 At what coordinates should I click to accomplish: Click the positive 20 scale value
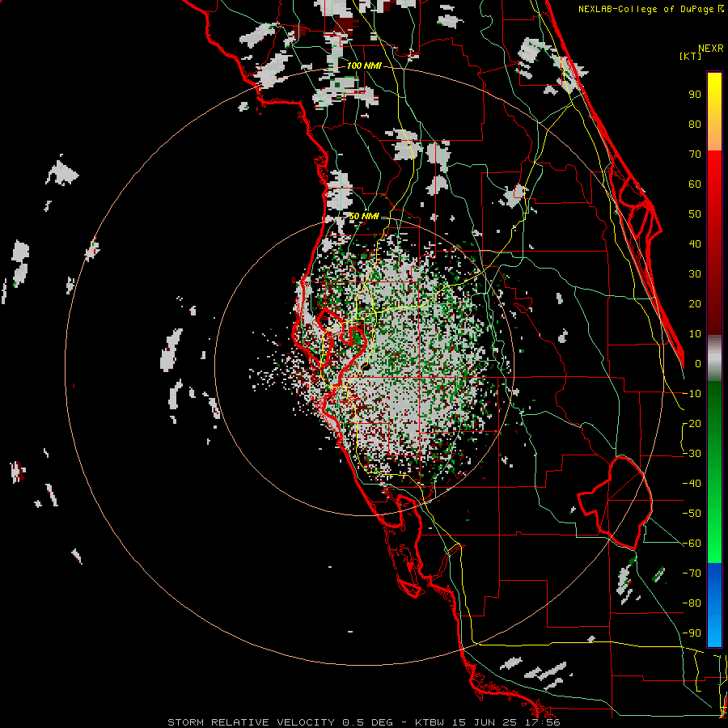(695, 304)
